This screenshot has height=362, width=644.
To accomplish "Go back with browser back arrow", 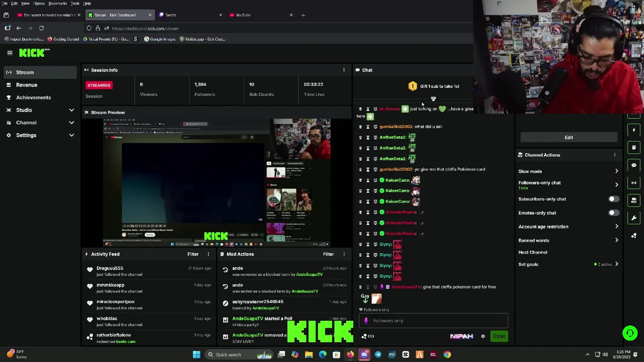I will point(19,28).
